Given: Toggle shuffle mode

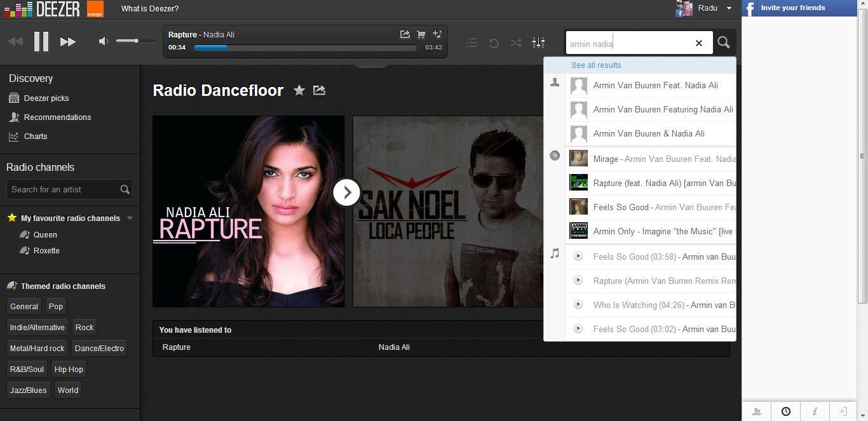Looking at the screenshot, I should pos(516,43).
